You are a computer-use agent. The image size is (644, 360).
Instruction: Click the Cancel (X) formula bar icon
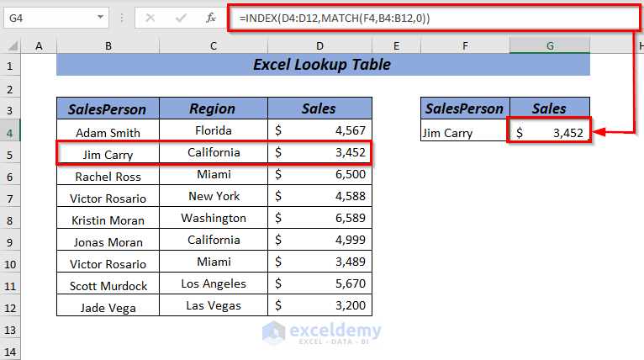pos(151,18)
